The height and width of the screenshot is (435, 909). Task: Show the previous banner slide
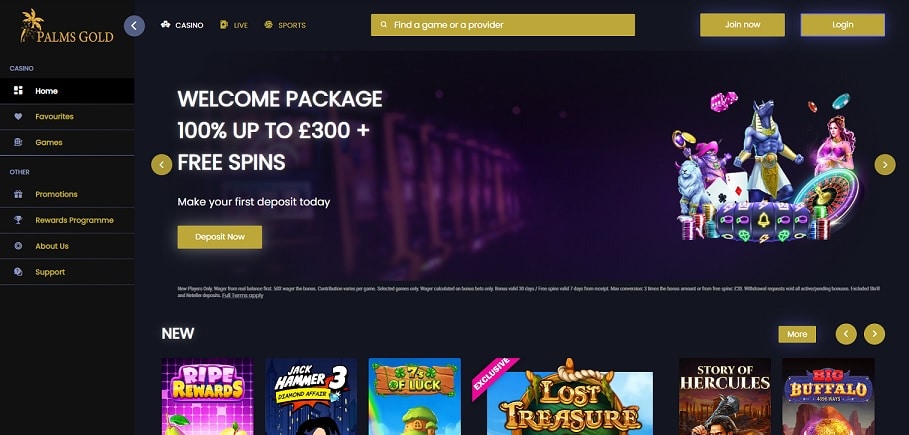point(162,165)
